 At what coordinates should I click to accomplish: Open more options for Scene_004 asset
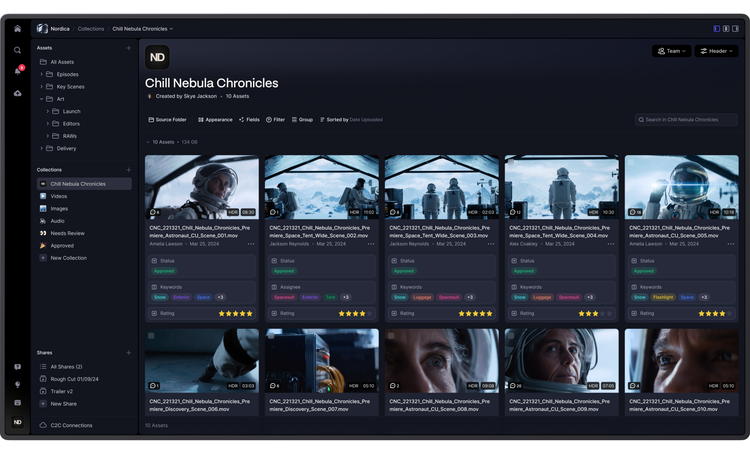tap(611, 244)
